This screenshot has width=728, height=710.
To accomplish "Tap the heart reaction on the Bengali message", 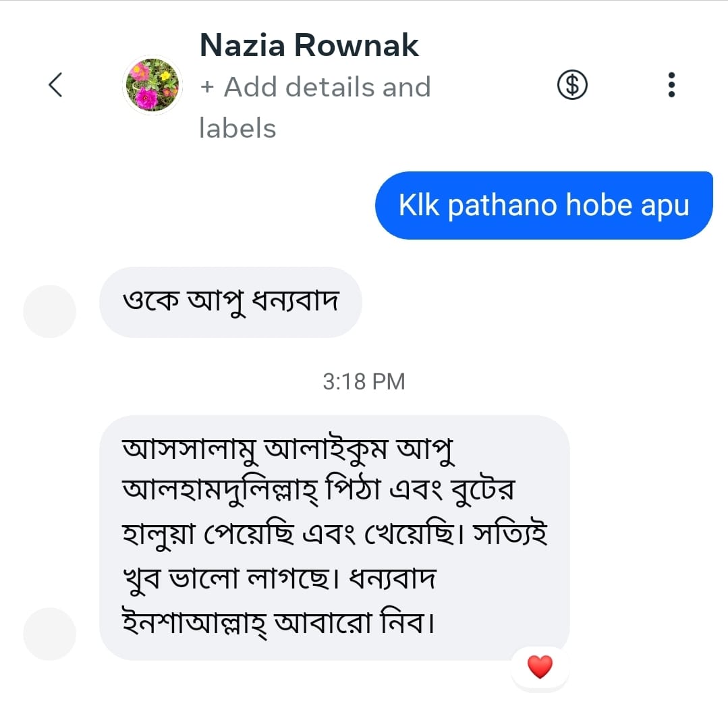I will coord(538,667).
